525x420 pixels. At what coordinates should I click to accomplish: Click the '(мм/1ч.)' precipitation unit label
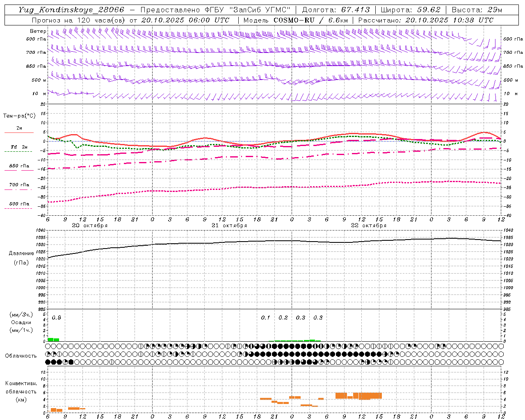point(21,330)
